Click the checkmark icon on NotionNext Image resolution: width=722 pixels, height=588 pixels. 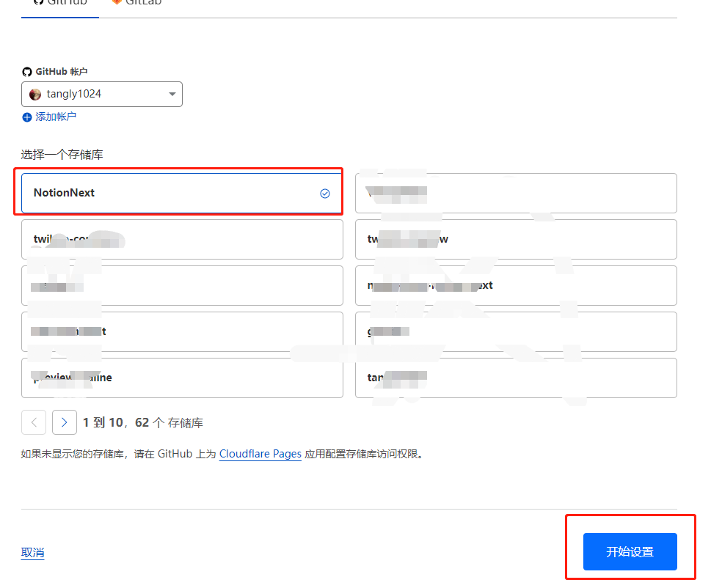click(x=325, y=194)
